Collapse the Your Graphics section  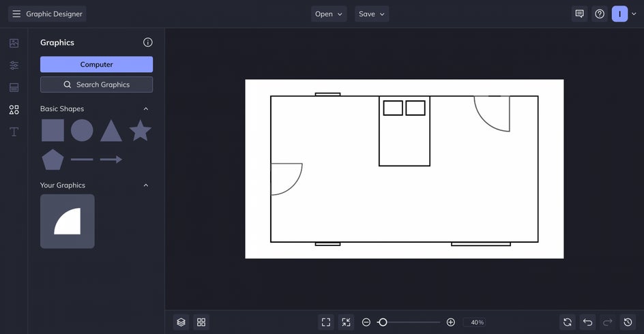click(146, 185)
